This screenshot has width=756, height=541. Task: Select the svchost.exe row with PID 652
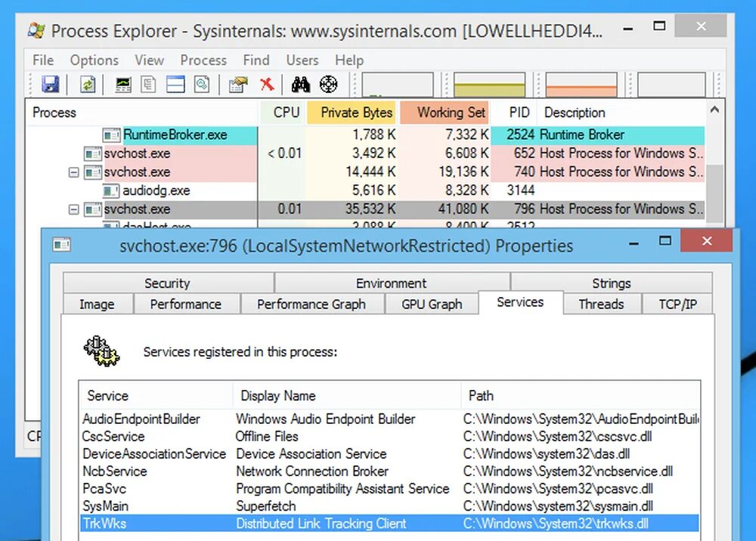tap(365, 153)
